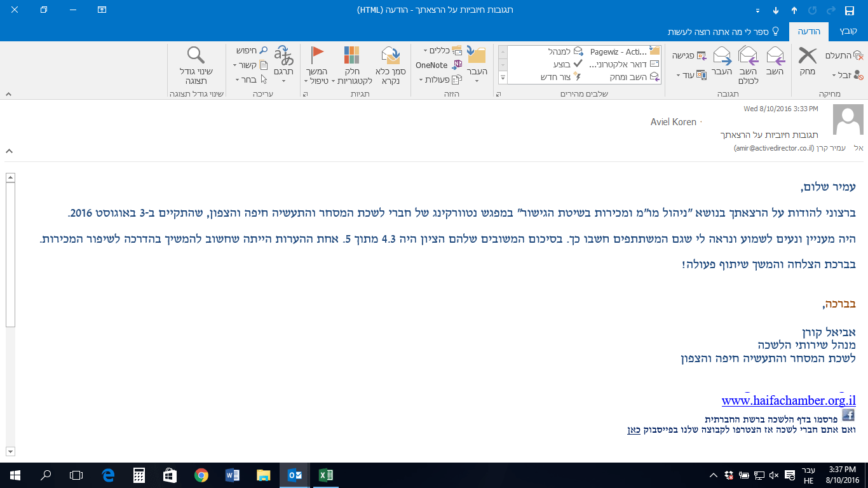Click the Translate (תרגם) icon
This screenshot has width=868, height=488.
click(283, 56)
